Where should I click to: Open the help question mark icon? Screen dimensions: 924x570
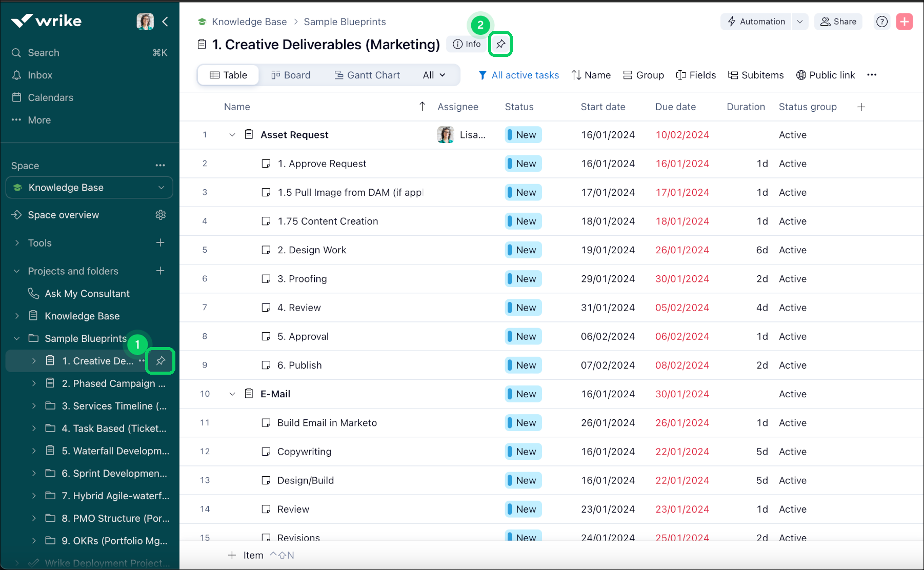coord(881,22)
